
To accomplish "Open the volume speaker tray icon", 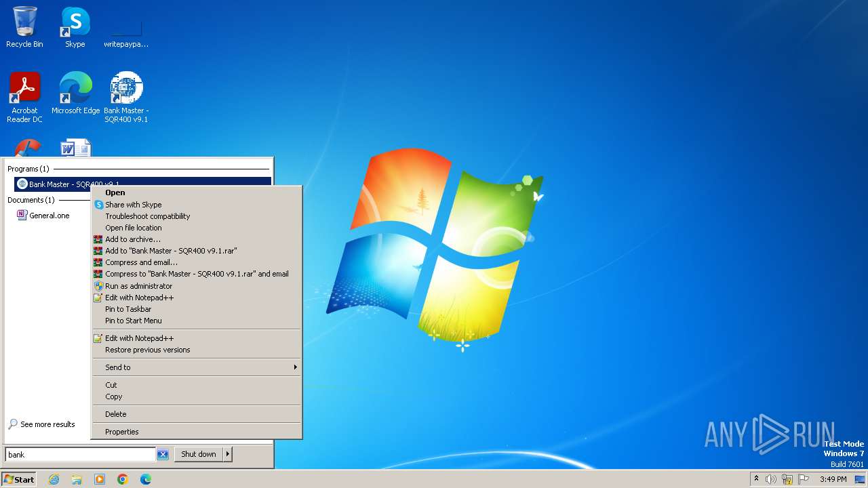I will point(771,479).
